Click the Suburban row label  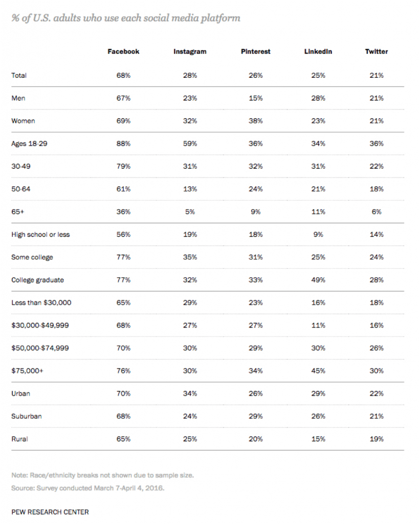point(26,416)
